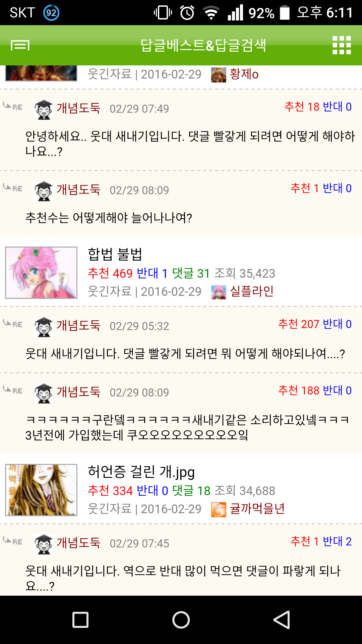Tap 반대 2 on the 07:45 comment
Viewport: 362px width, 644px height.
pos(337,541)
